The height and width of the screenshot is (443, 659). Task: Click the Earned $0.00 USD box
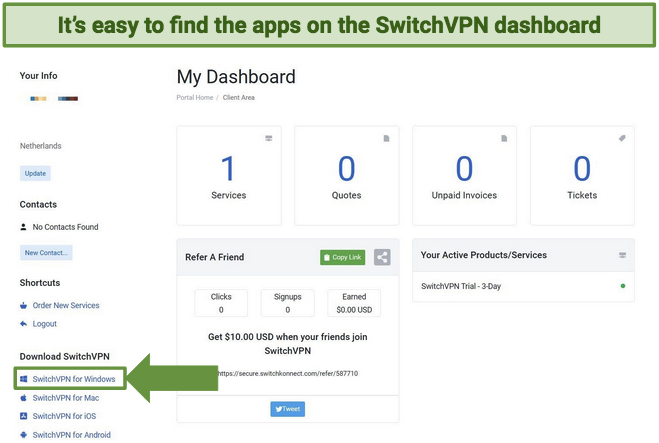point(354,303)
